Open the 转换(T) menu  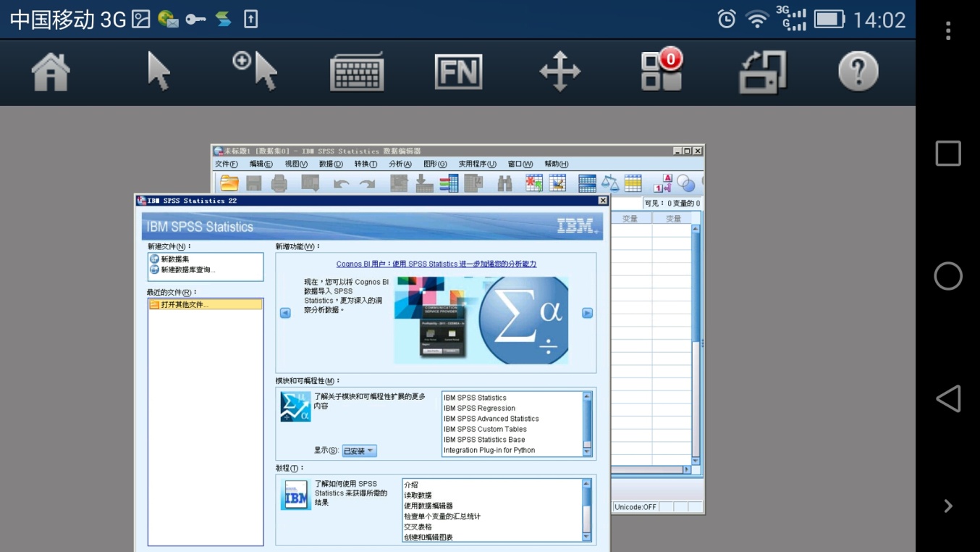(x=366, y=164)
